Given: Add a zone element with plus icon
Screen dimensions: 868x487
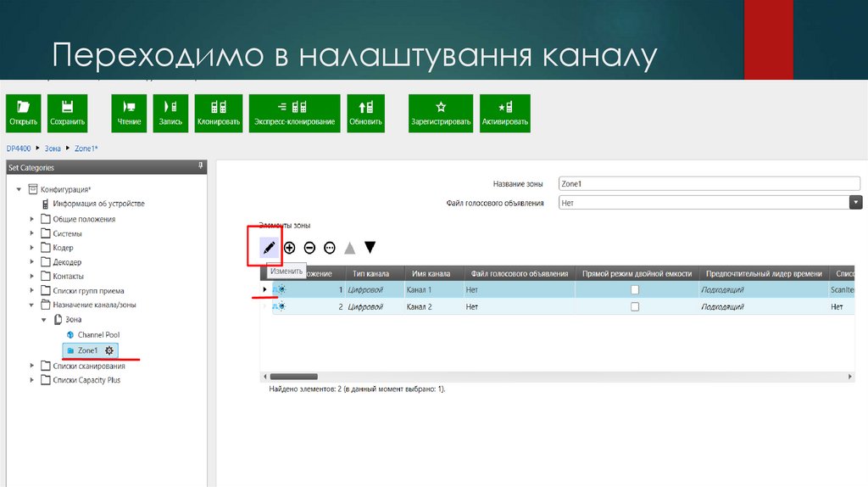Looking at the screenshot, I should [290, 248].
